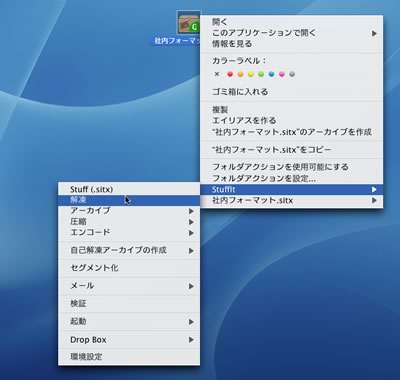
Task: Select 複製 to duplicate the file
Action: click(292, 109)
